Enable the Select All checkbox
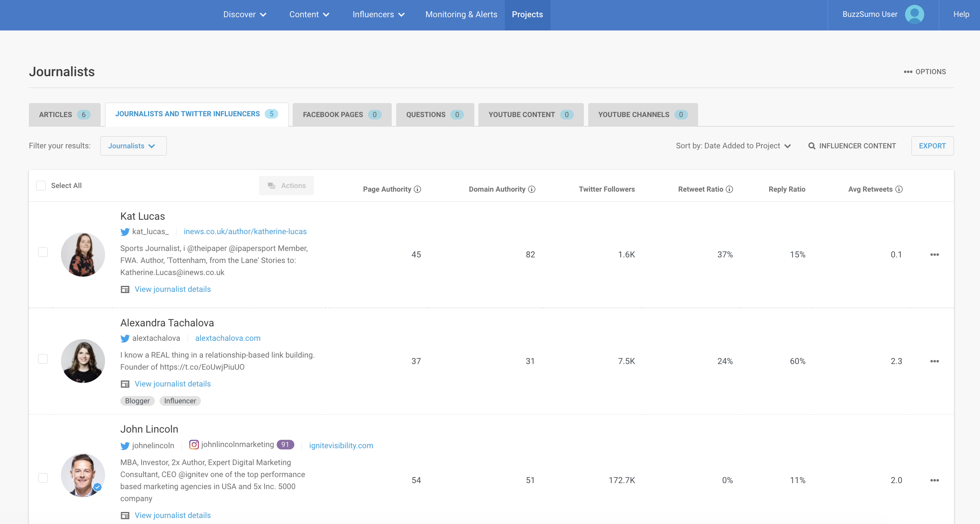 [41, 185]
